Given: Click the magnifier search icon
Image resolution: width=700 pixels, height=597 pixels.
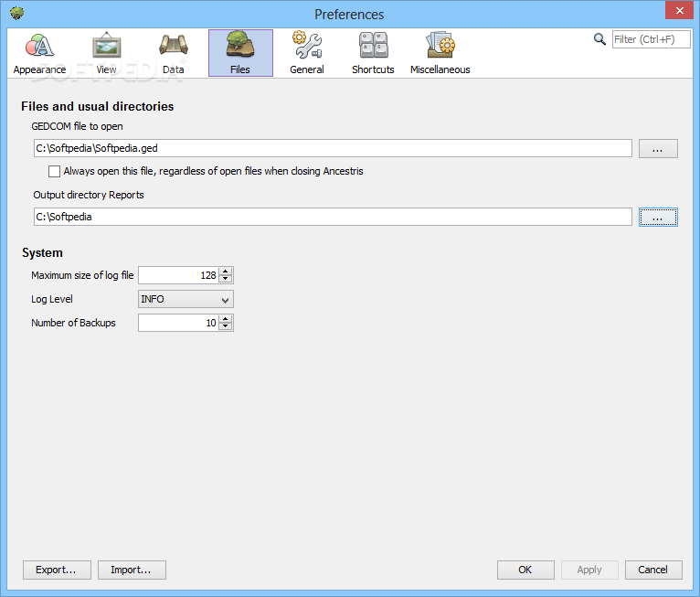Looking at the screenshot, I should click(x=599, y=39).
